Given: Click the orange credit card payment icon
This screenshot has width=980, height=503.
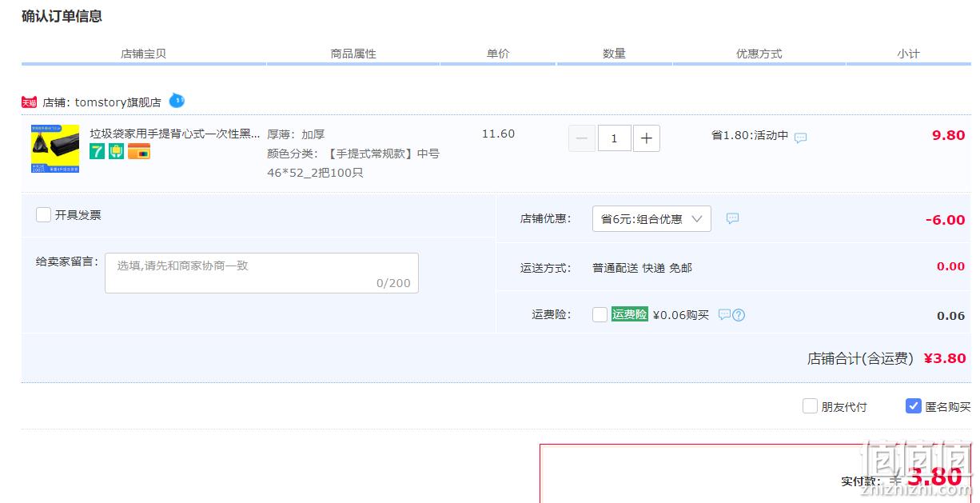Looking at the screenshot, I should click(139, 151).
